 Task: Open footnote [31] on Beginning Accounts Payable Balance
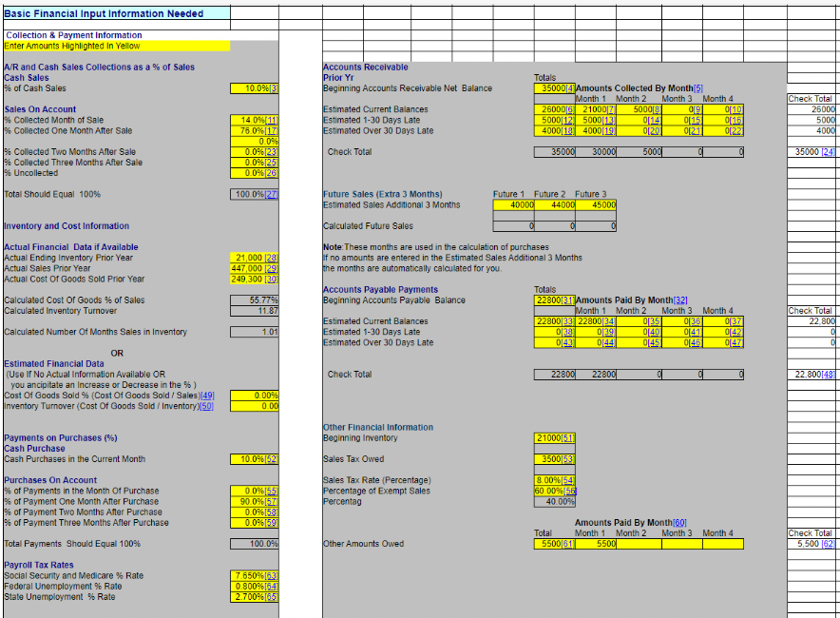pos(568,300)
